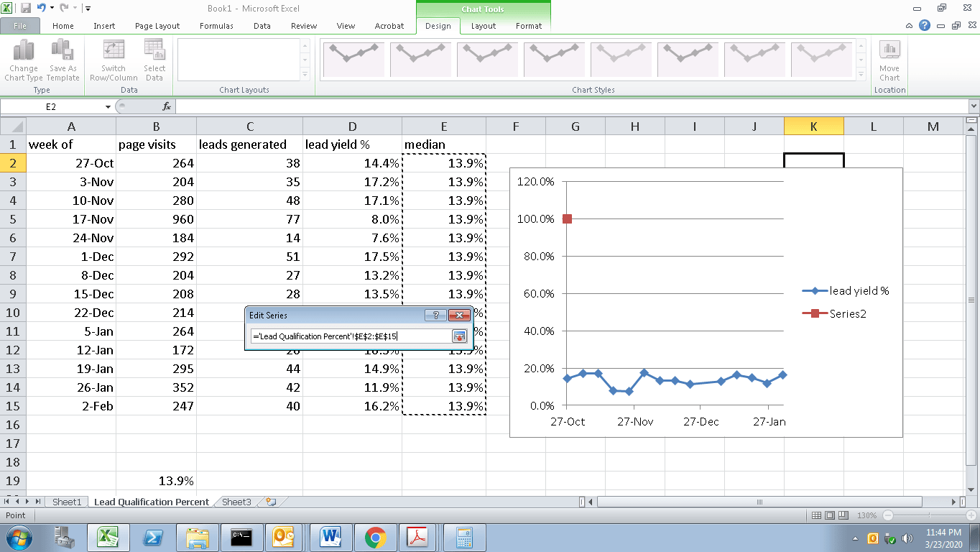Select the Page Break Preview icon
980x552 pixels.
[842, 515]
